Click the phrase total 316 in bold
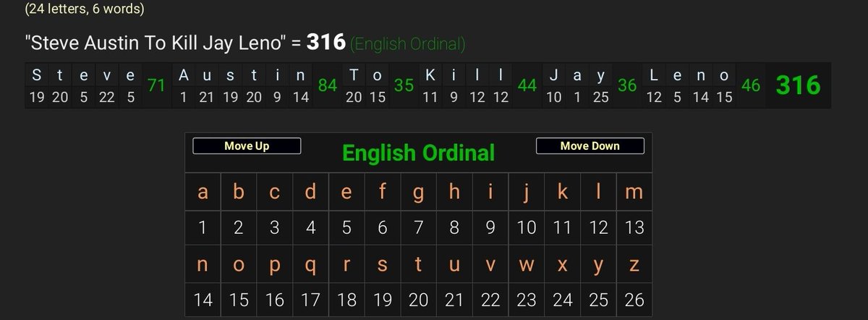The width and height of the screenshot is (868, 320). pyautogui.click(x=325, y=43)
